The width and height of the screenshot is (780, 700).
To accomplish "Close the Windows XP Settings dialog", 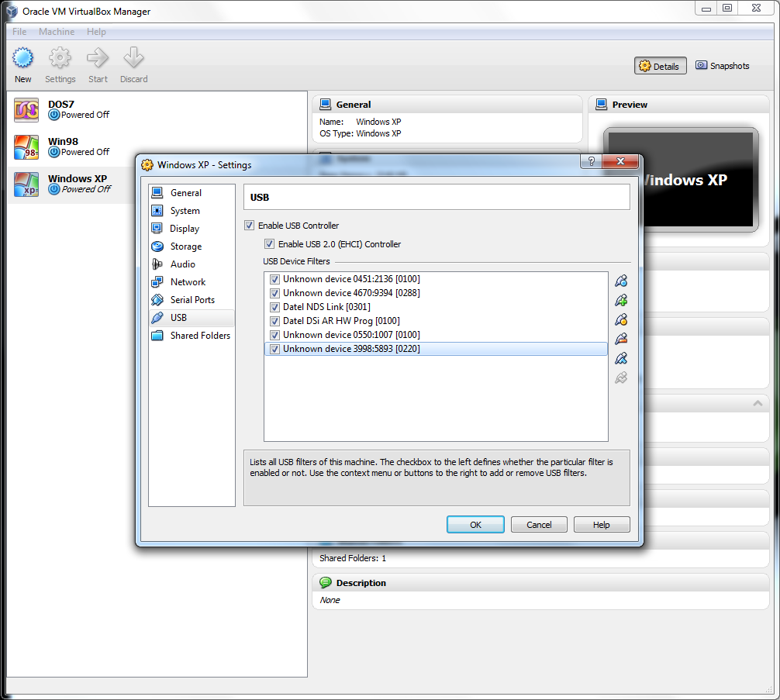I will [620, 161].
